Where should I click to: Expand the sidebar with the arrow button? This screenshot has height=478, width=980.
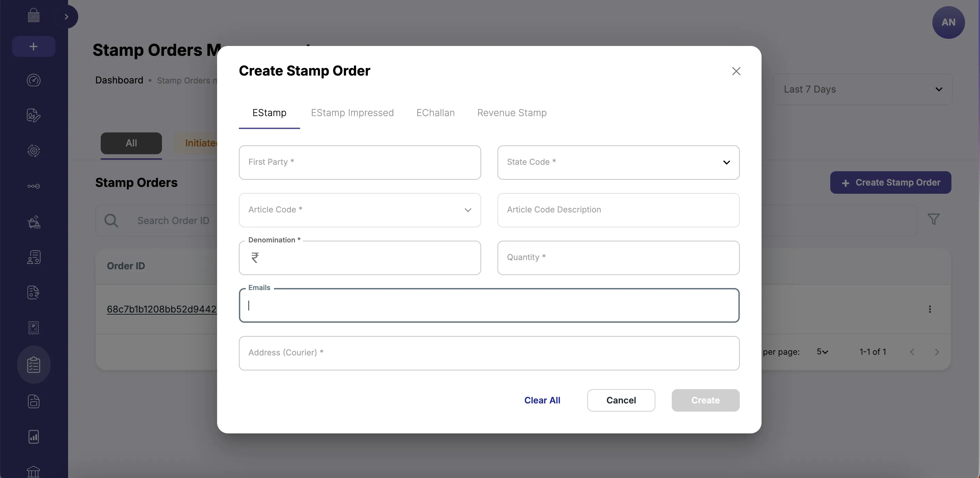tap(66, 17)
